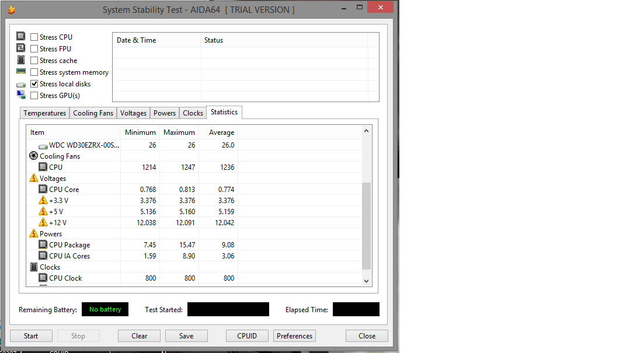
Task: Click the chip icon on the CPU Core row
Action: tap(43, 189)
